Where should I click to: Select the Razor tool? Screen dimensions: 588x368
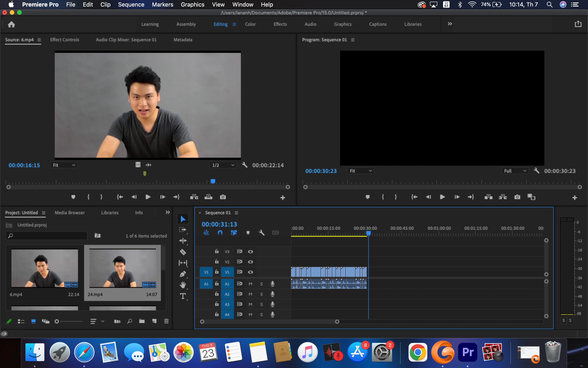[x=183, y=252]
